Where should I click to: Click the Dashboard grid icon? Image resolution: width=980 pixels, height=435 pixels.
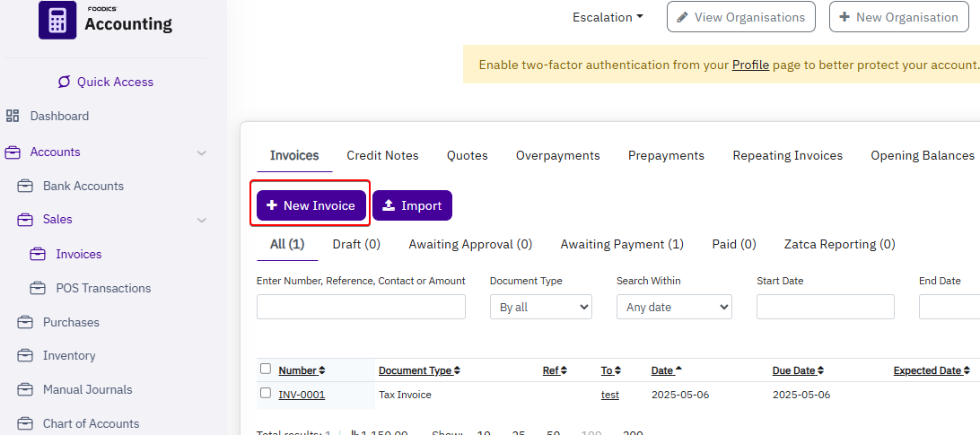click(13, 116)
